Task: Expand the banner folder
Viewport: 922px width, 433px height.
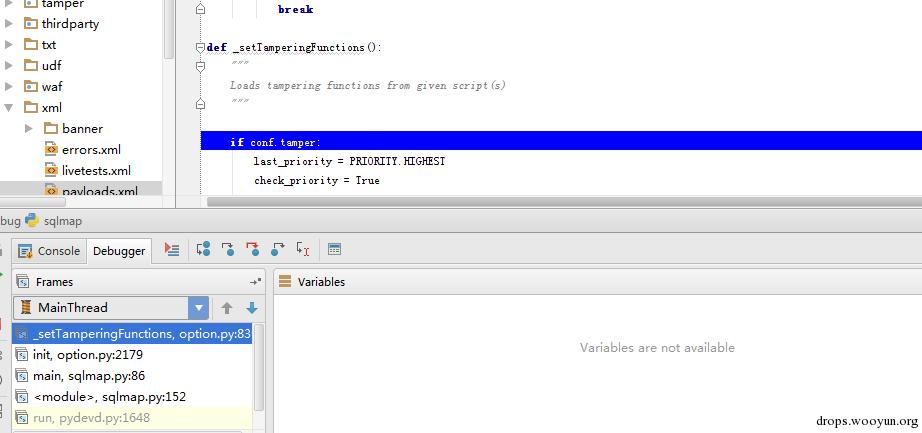Action: pyautogui.click(x=29, y=129)
